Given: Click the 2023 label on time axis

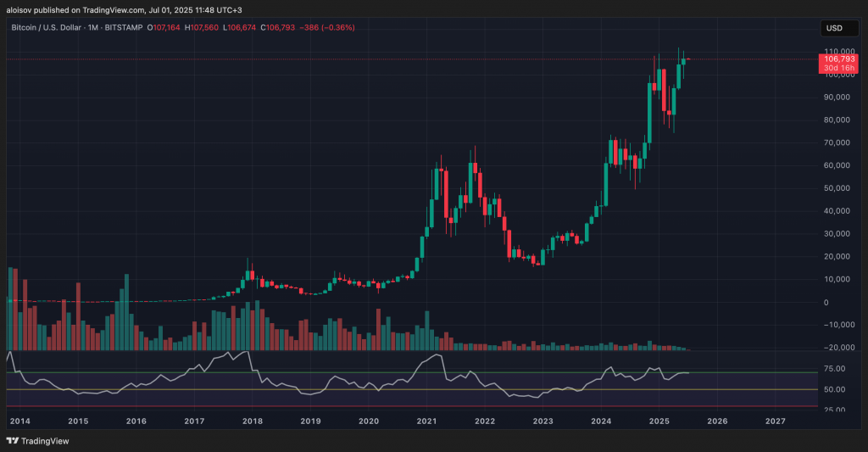Looking at the screenshot, I should [x=542, y=420].
